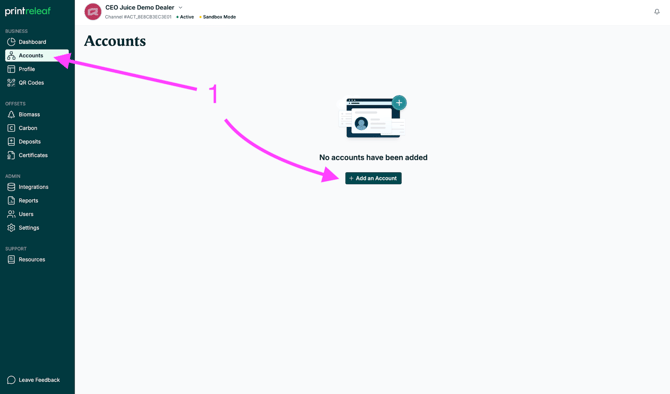Click the Certificates scroll icon

pyautogui.click(x=11, y=155)
